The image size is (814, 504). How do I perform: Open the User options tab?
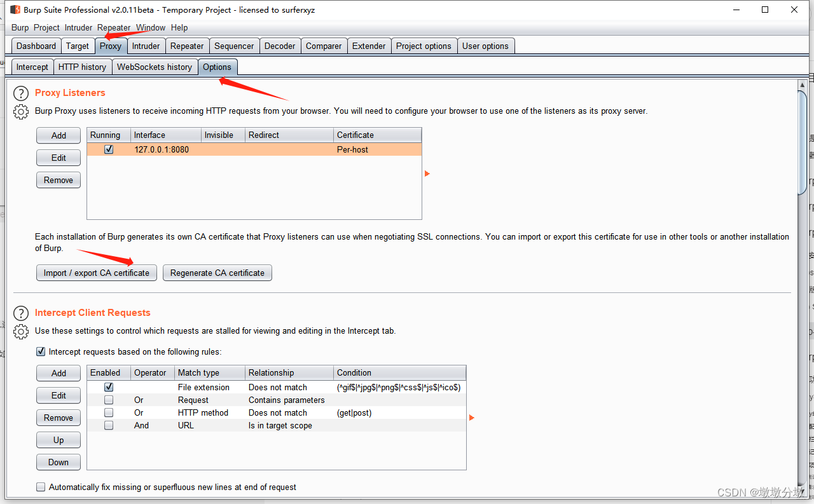pyautogui.click(x=485, y=46)
